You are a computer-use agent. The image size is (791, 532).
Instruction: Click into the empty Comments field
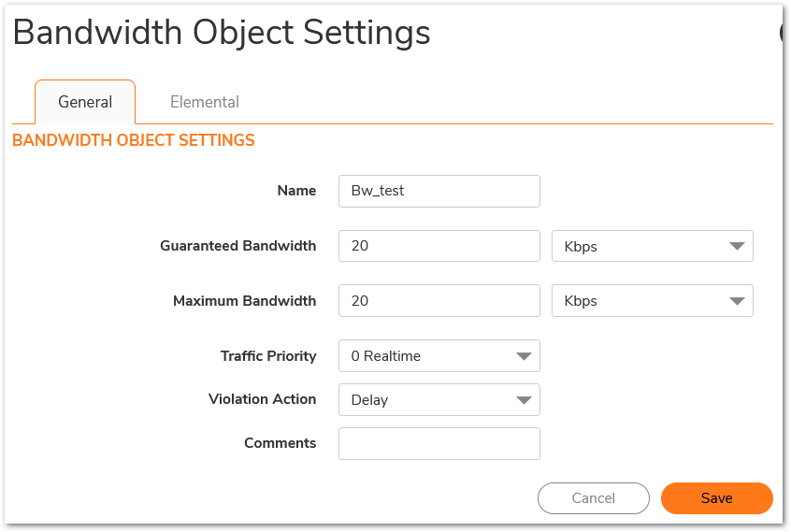click(439, 444)
